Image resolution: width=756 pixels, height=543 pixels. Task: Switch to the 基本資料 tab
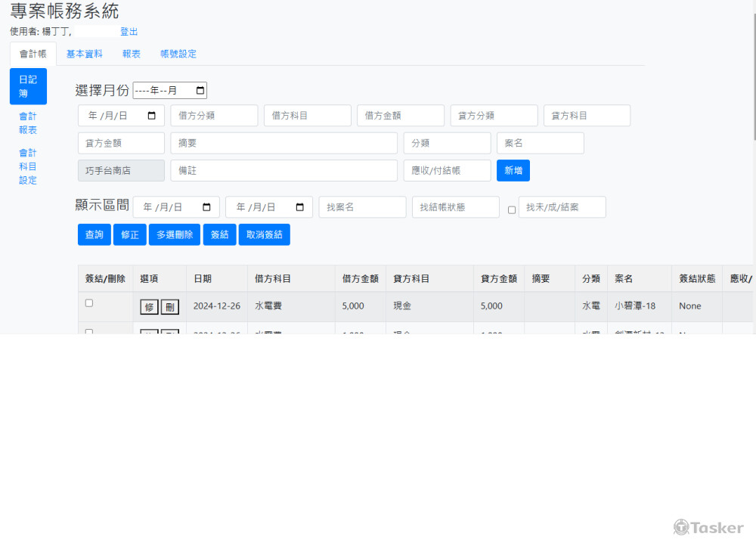point(85,54)
